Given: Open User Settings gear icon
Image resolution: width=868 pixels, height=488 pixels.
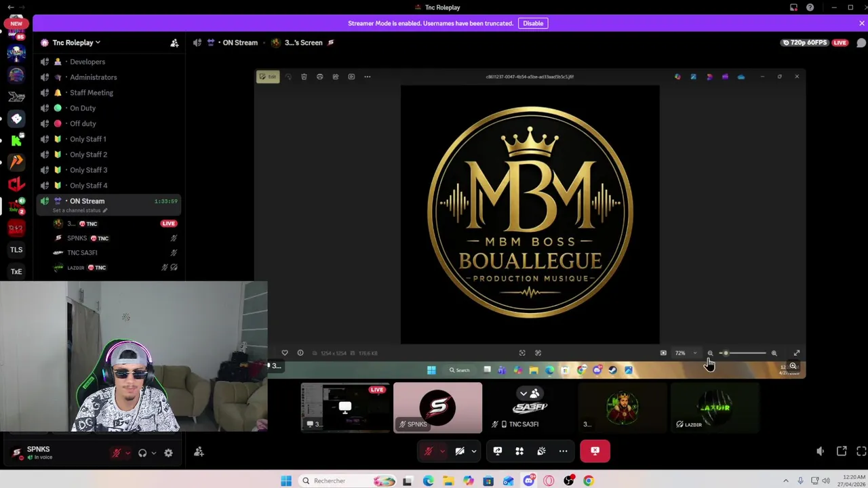Looking at the screenshot, I should [x=168, y=453].
